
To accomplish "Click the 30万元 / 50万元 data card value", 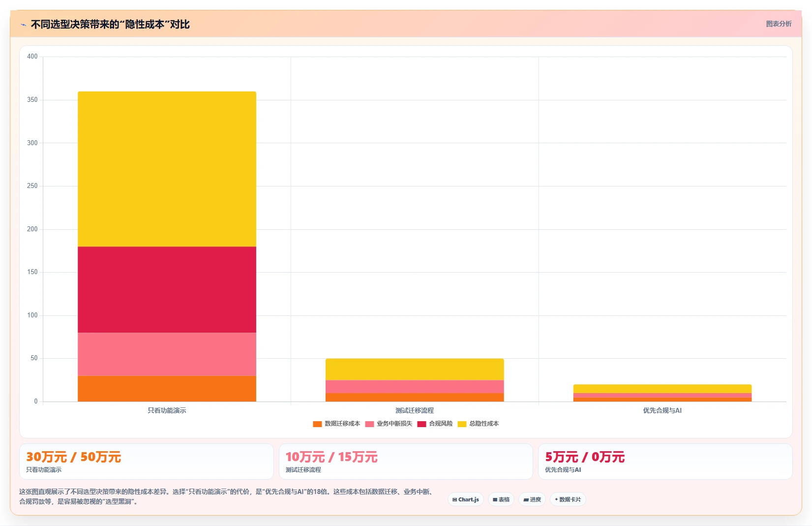I will coord(74,457).
